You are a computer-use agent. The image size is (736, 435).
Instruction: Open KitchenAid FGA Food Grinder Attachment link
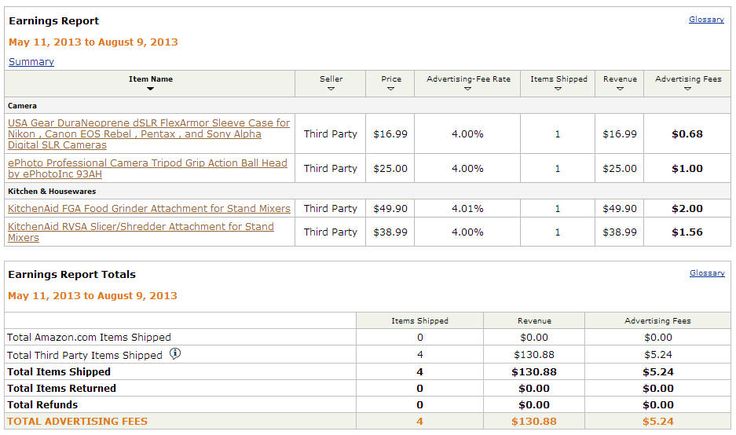pos(149,208)
